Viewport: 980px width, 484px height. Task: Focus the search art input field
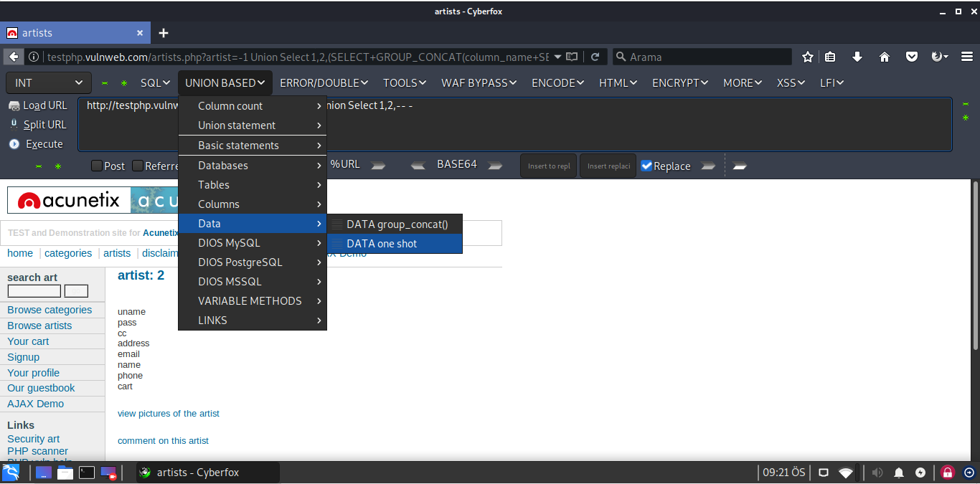[34, 291]
